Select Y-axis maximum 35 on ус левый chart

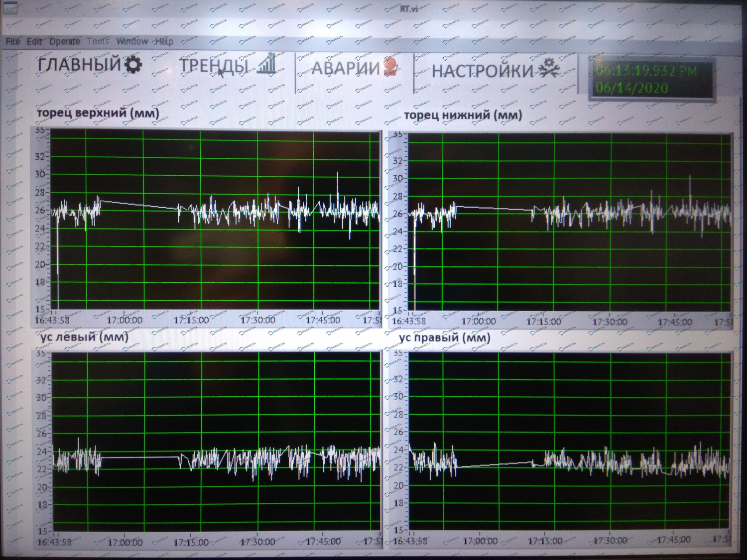(41, 354)
